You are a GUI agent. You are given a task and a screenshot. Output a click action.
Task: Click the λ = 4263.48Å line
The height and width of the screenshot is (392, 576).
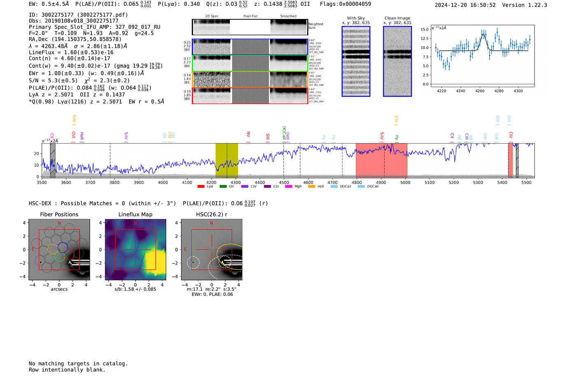click(78, 46)
